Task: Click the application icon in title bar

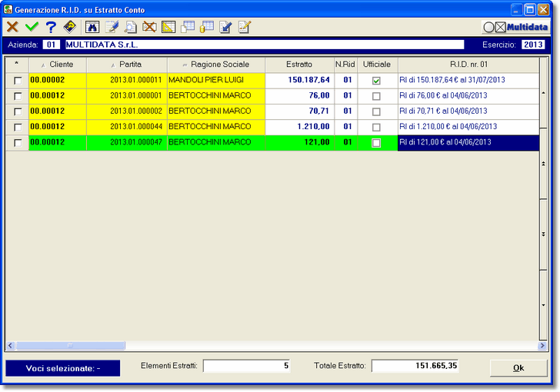Action: tap(8, 9)
